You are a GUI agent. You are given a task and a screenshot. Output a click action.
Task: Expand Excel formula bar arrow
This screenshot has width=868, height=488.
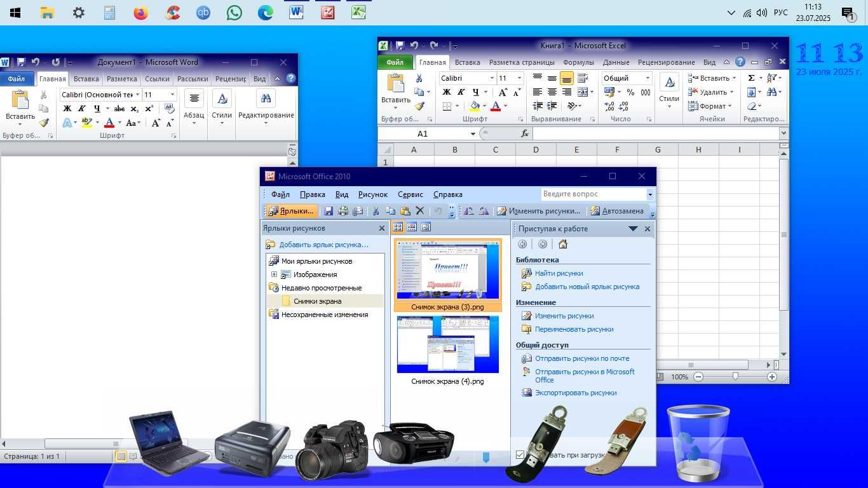783,133
